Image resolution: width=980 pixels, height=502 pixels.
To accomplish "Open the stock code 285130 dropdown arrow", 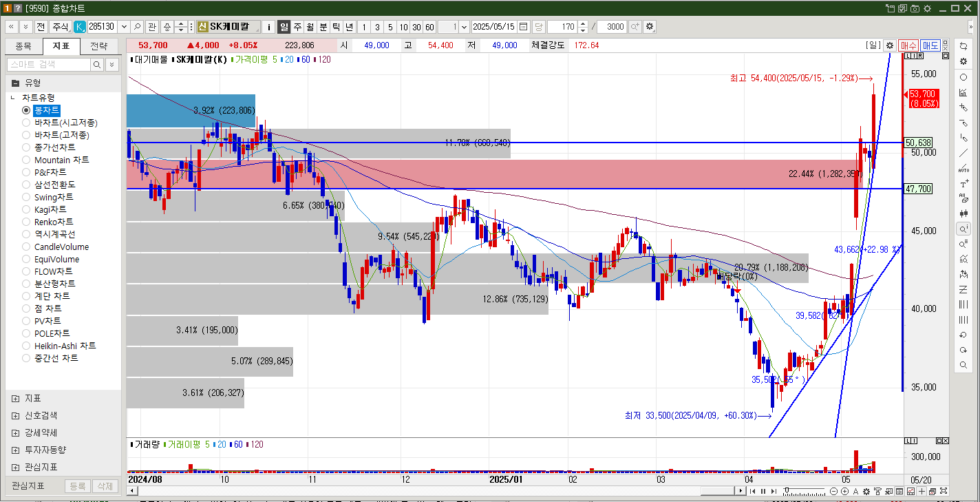I will click(123, 27).
